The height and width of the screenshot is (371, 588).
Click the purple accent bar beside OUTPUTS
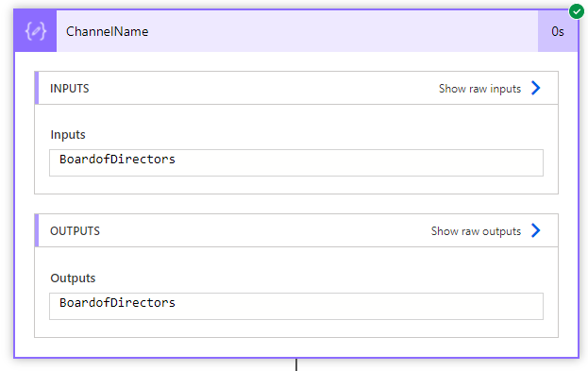[37, 230]
